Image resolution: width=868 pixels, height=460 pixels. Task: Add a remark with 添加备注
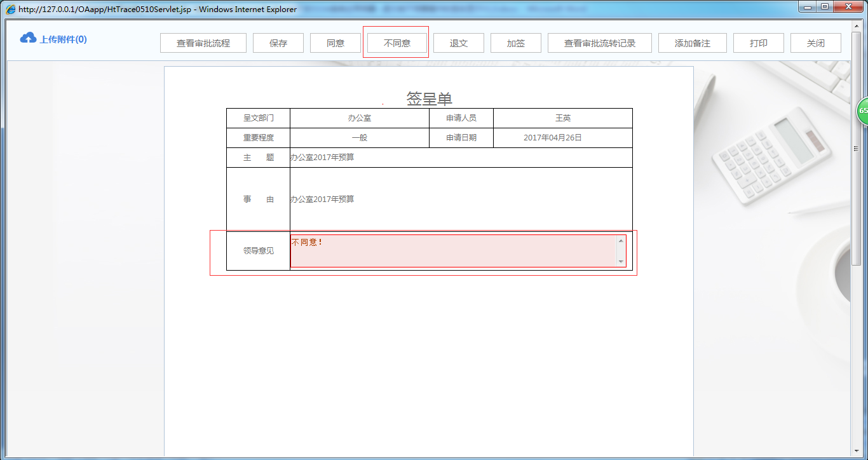692,43
